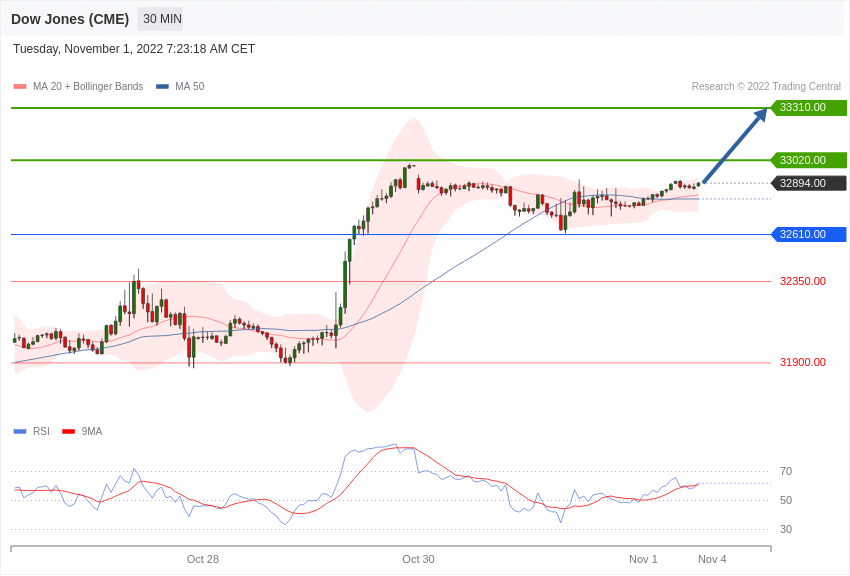Click the 9MA red legend swatch

(69, 432)
